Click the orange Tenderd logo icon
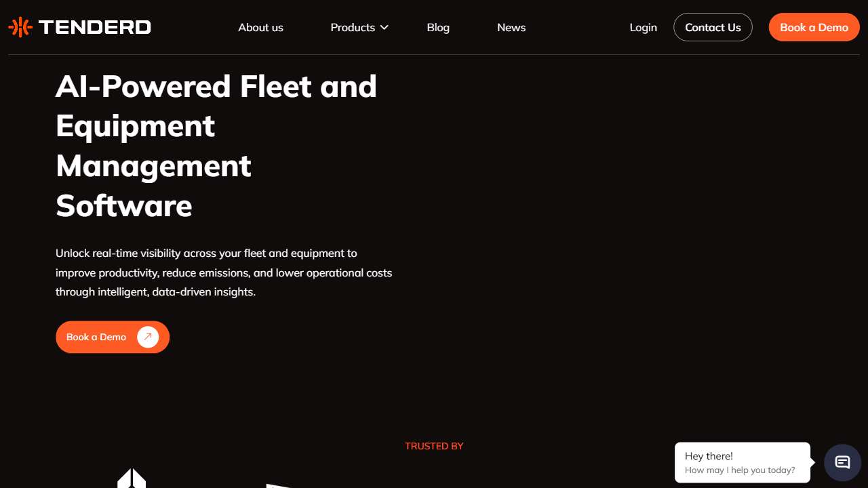 point(20,27)
